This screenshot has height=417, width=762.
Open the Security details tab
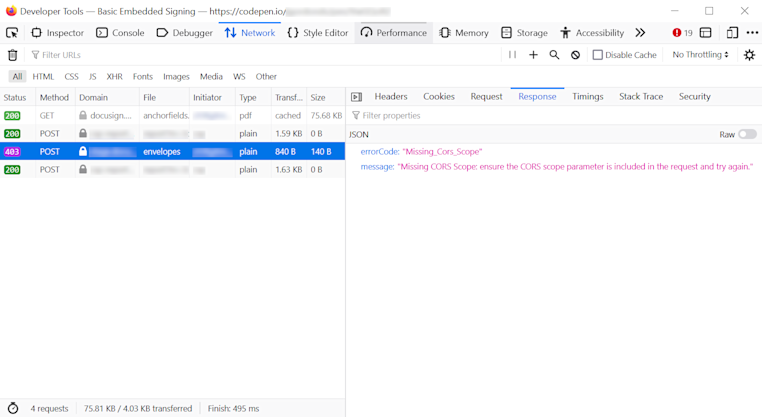coord(694,97)
